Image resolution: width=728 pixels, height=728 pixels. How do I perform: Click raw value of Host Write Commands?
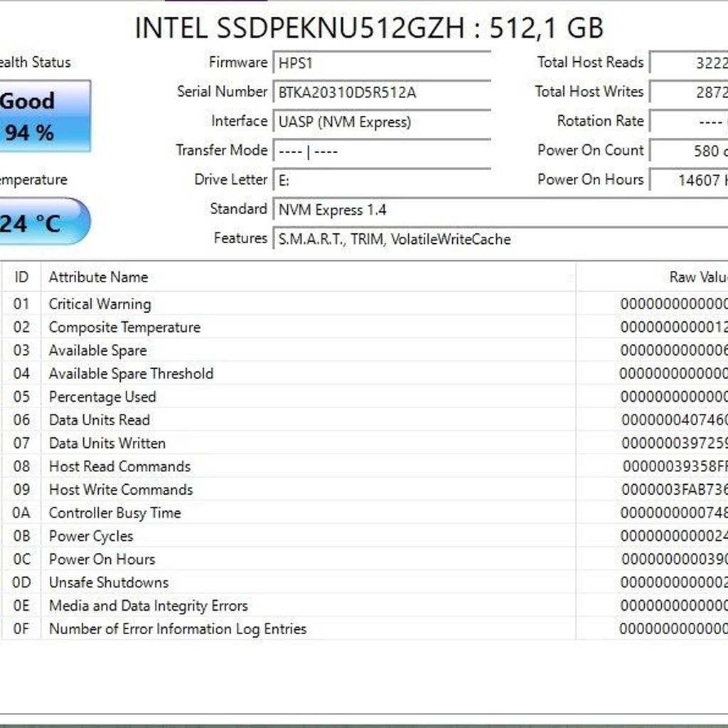[x=675, y=489]
